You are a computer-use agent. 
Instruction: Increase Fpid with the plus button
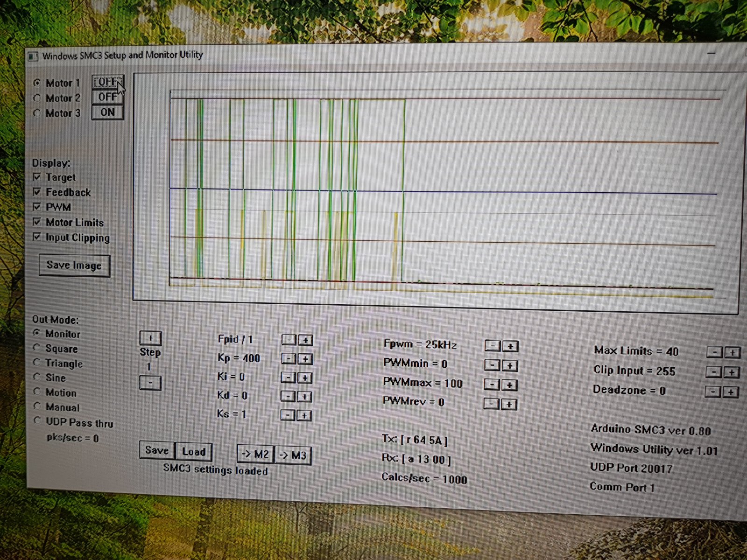click(x=305, y=340)
